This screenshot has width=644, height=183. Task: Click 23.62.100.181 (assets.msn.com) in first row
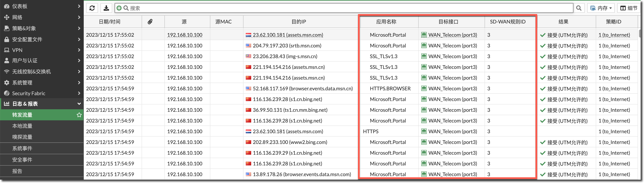[x=288, y=35]
